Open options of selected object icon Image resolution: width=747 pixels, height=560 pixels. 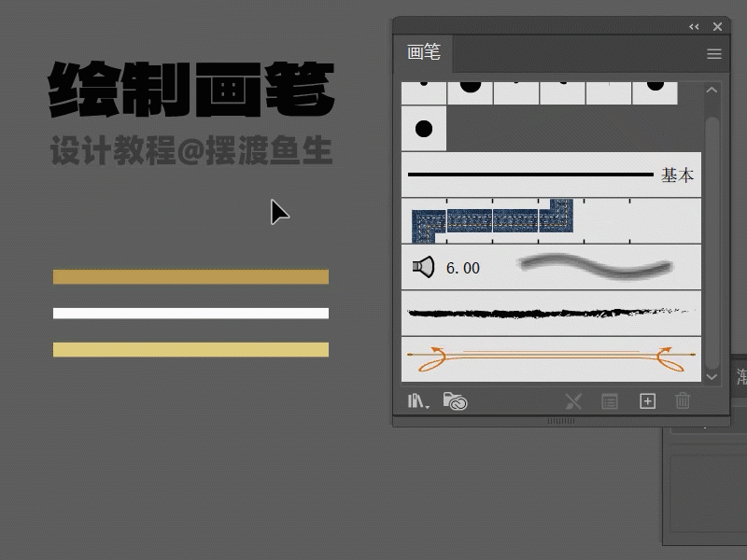click(610, 401)
